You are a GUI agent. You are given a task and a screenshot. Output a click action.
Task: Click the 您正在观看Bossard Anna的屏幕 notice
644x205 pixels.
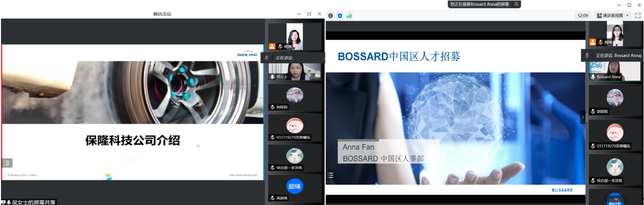coord(480,4)
